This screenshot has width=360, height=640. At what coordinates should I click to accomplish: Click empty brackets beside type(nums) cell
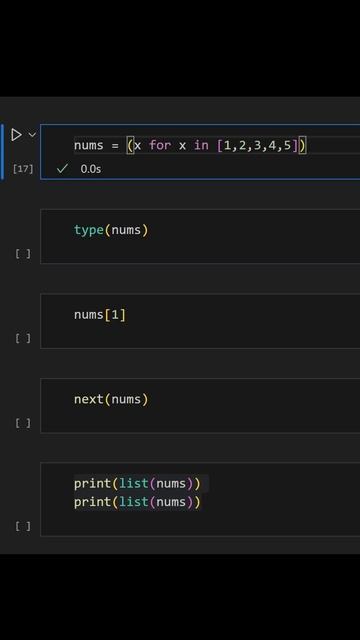[23, 254]
